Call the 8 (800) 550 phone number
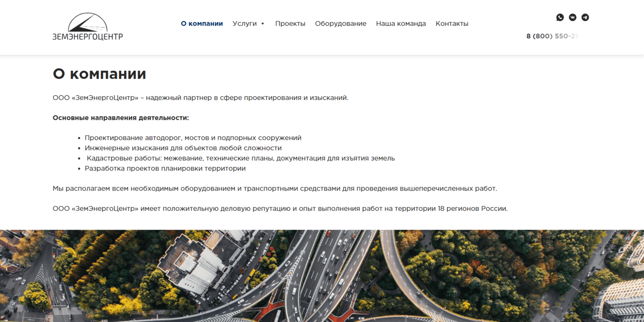Screen dimensions: 644x322 click(x=554, y=36)
